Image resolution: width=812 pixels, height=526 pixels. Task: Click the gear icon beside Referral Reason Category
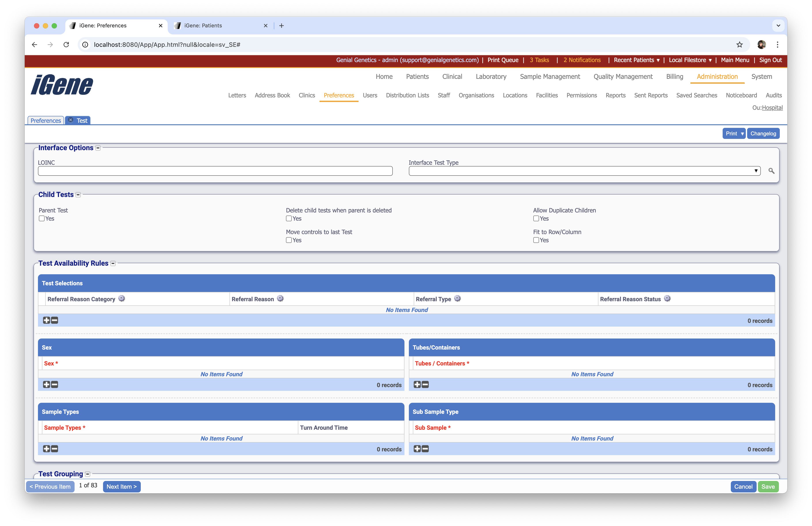(x=121, y=299)
